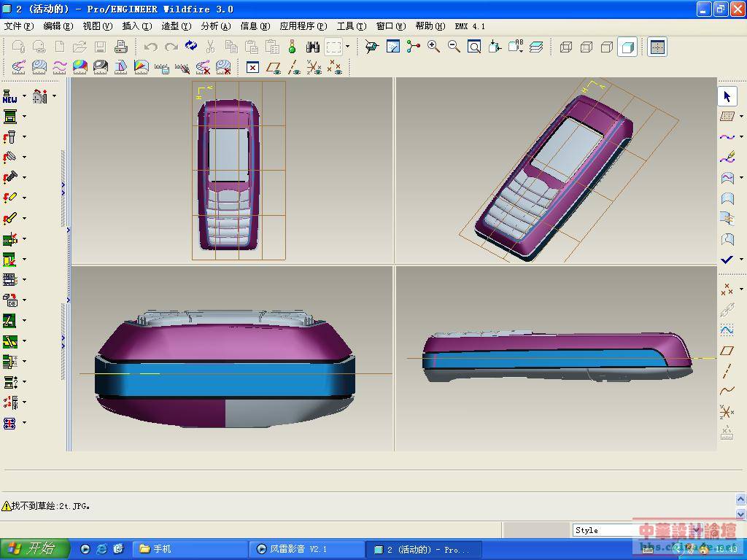Toggle the four-view layout button
This screenshot has width=747, height=560.
tap(657, 47)
